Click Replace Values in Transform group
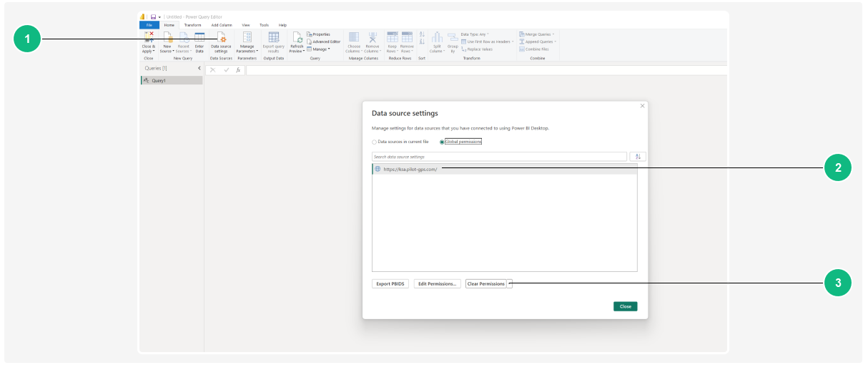The width and height of the screenshot is (868, 365). (477, 49)
